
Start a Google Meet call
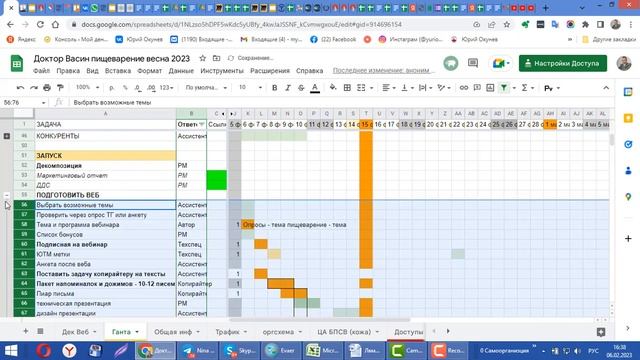point(501,63)
